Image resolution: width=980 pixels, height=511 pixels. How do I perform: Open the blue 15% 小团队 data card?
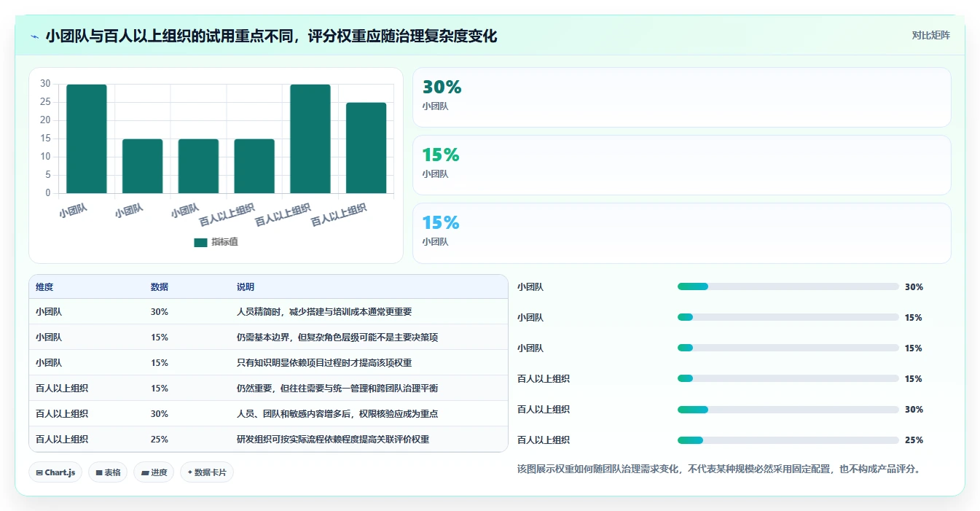(x=681, y=233)
